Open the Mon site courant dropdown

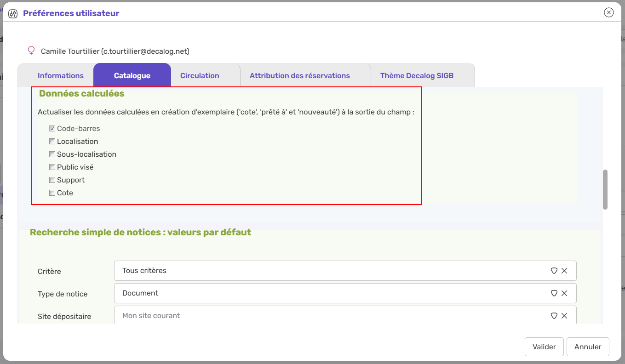[x=322, y=316]
